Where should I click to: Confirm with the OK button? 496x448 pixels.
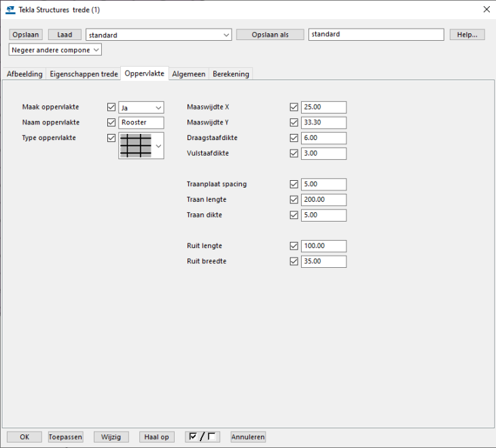pyautogui.click(x=24, y=437)
